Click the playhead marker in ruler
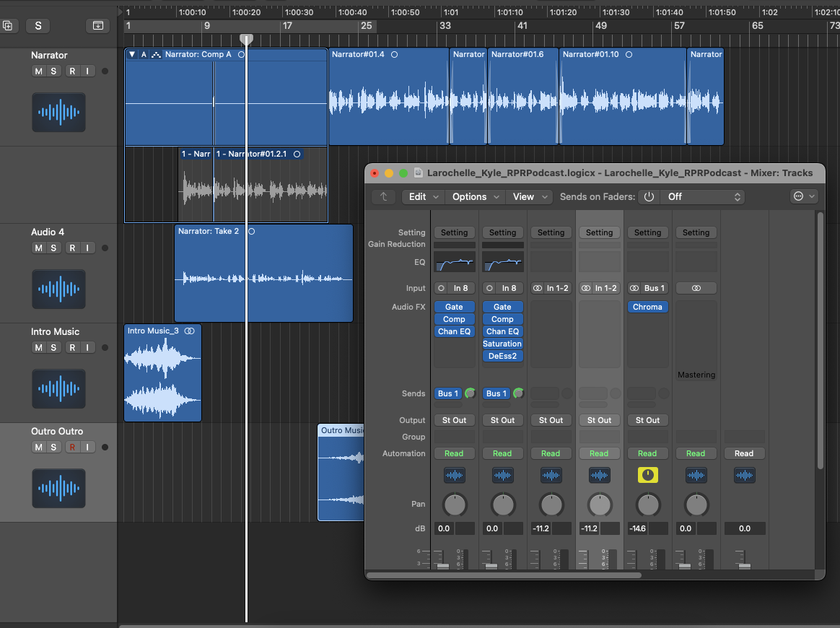Screen dimensions: 840x628 (x=246, y=40)
